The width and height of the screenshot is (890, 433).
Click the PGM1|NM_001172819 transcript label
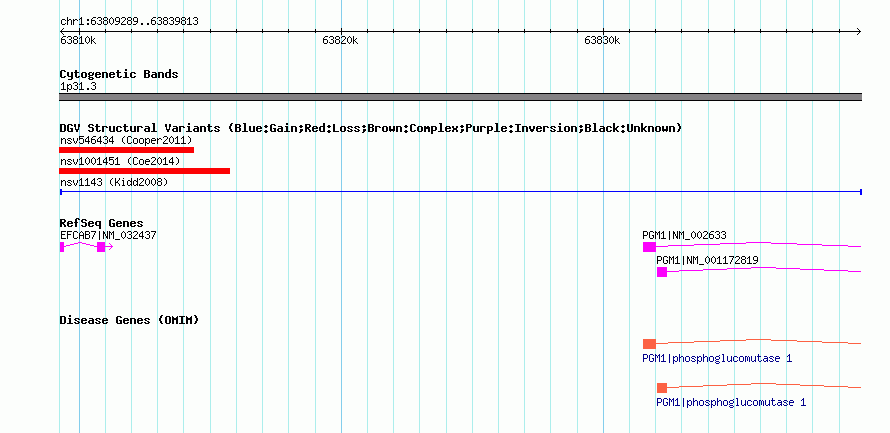tap(707, 260)
